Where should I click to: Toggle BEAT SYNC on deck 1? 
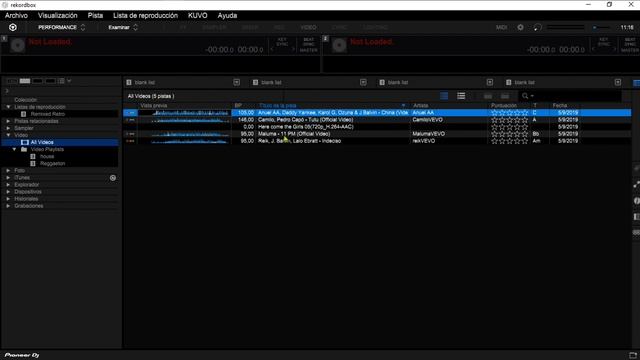point(309,42)
